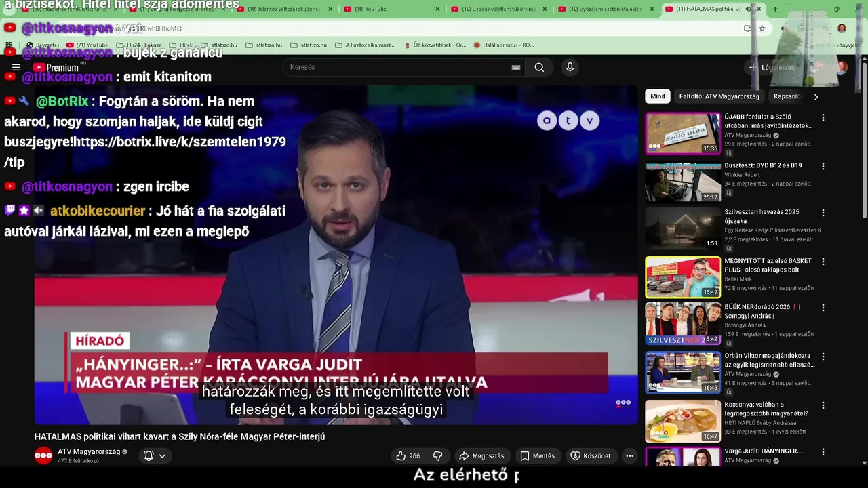
Task: Open BÚÉK NERdorádó 2026 video title
Action: [763, 311]
